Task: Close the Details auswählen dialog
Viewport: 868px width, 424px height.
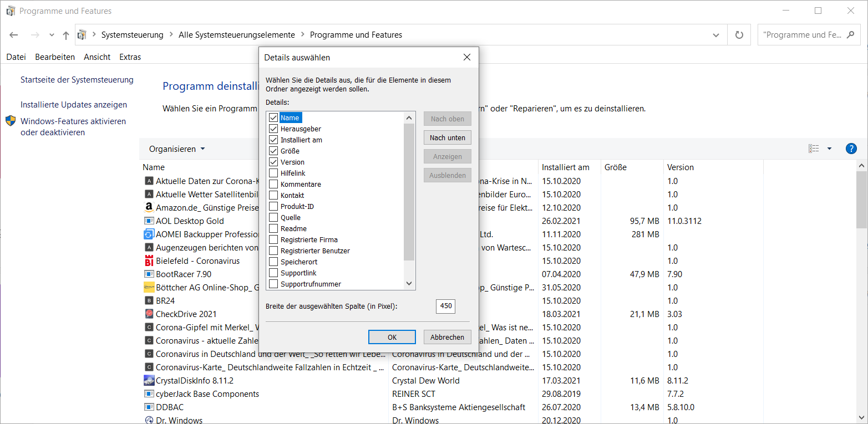Action: coord(467,57)
